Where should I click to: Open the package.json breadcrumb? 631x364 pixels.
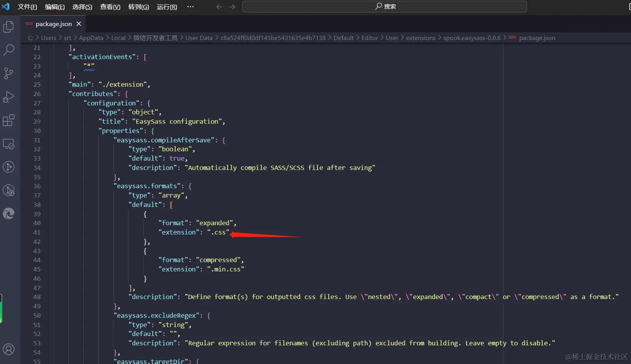[x=537, y=38]
